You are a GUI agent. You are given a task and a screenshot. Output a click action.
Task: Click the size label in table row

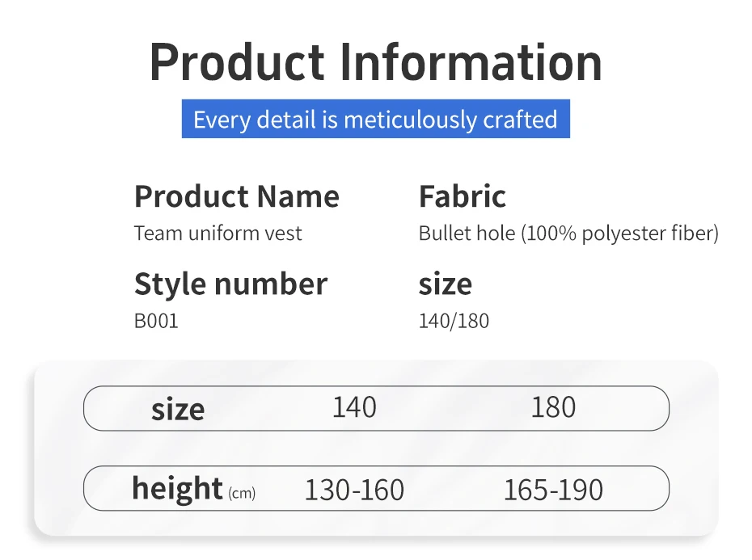(x=178, y=410)
